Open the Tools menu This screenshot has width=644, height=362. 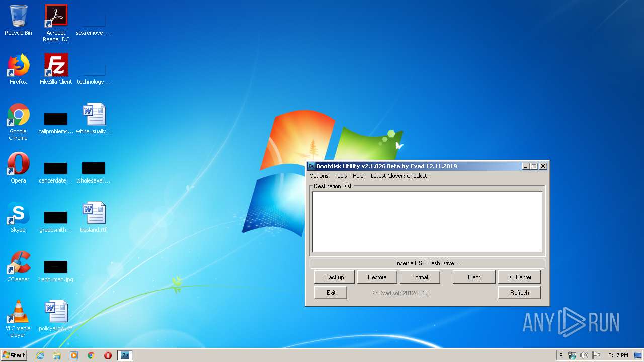[341, 176]
